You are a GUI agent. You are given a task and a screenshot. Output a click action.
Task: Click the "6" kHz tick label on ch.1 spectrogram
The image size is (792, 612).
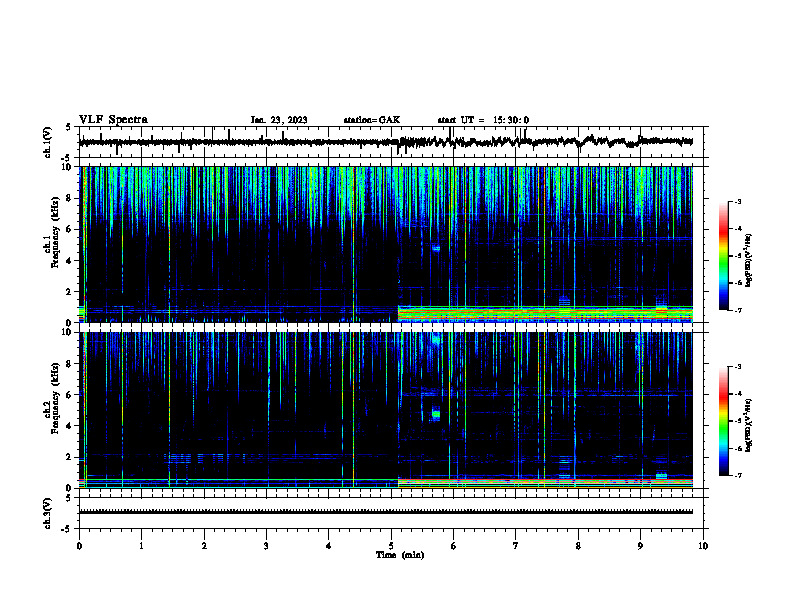pyautogui.click(x=70, y=230)
